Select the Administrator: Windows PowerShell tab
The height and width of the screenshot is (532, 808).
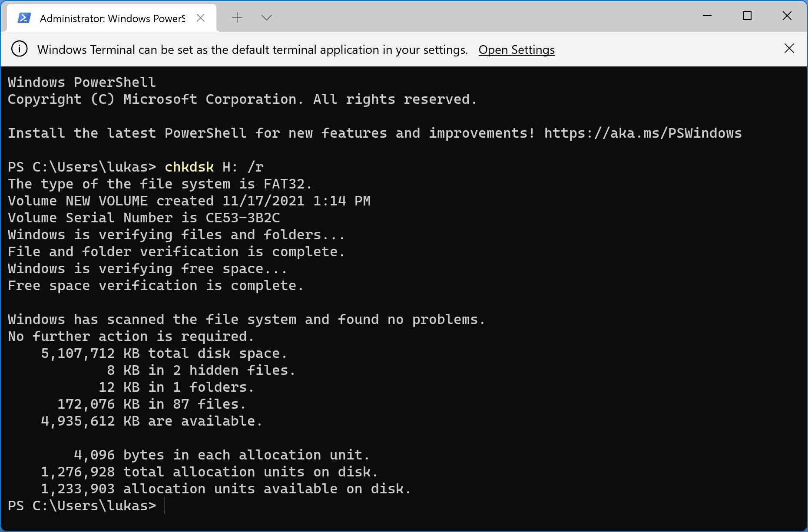(x=112, y=18)
